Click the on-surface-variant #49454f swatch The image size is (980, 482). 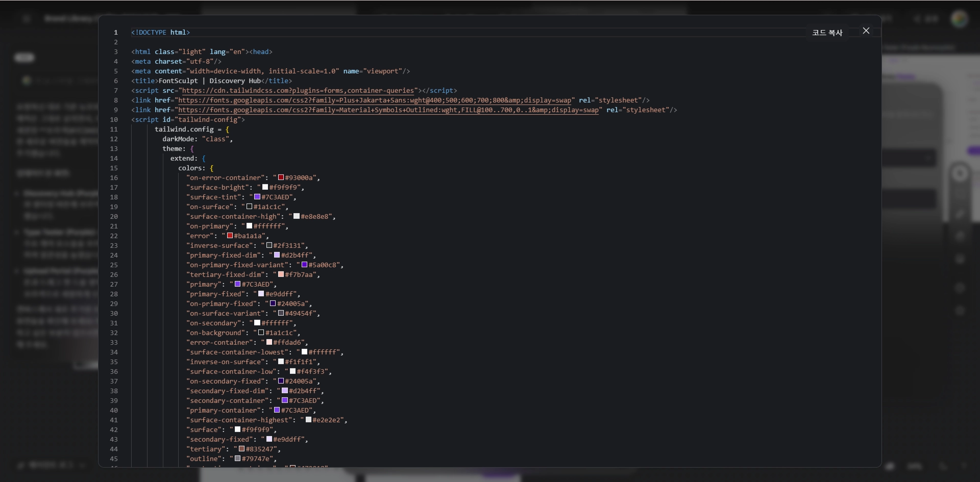[281, 314]
